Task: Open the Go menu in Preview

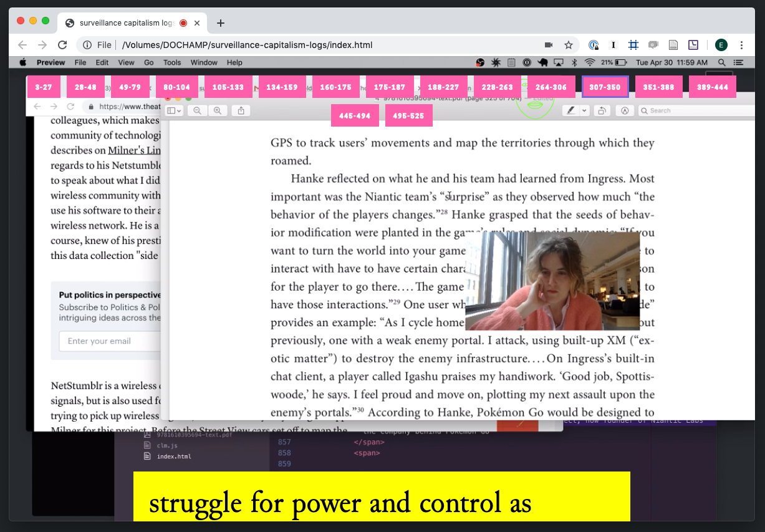Action: (x=149, y=62)
